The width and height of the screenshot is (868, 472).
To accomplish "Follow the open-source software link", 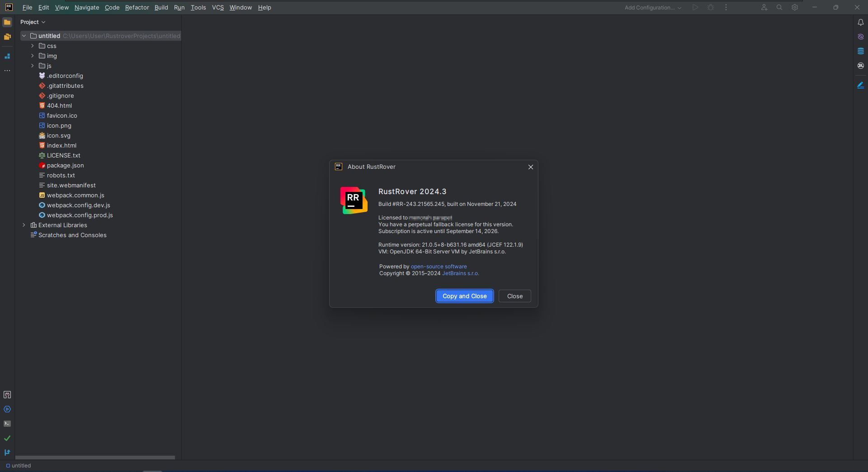I will pos(439,267).
